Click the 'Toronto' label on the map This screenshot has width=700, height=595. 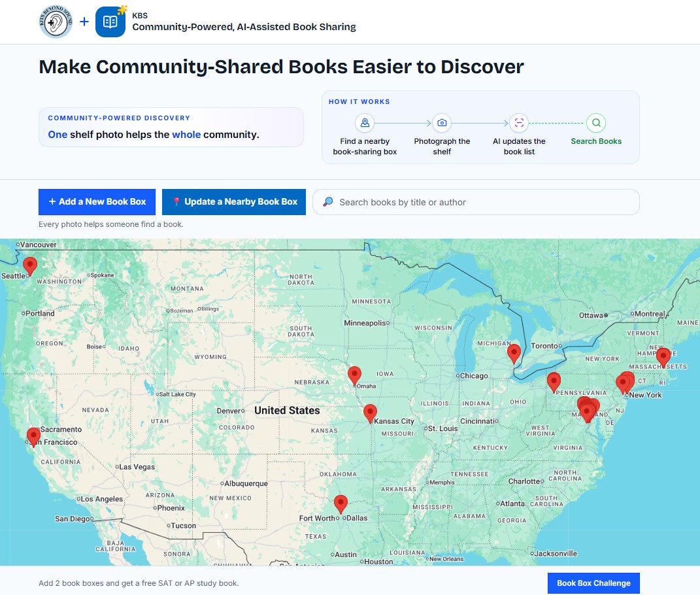pos(544,346)
